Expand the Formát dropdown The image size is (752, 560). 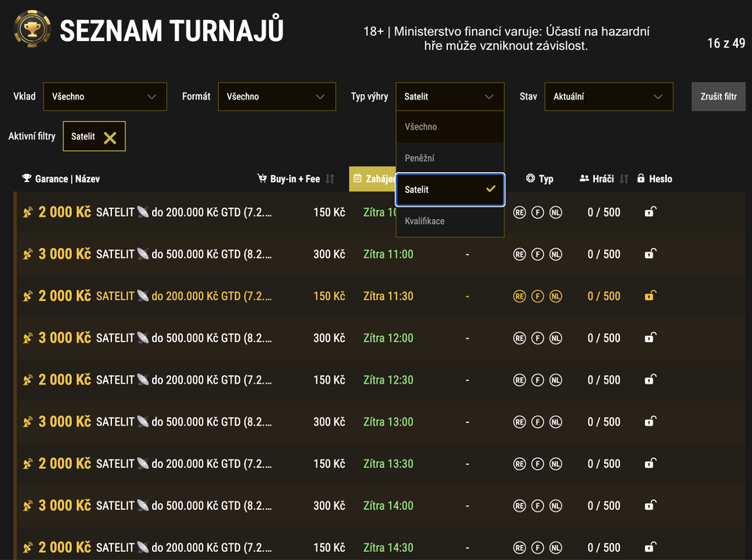click(277, 96)
